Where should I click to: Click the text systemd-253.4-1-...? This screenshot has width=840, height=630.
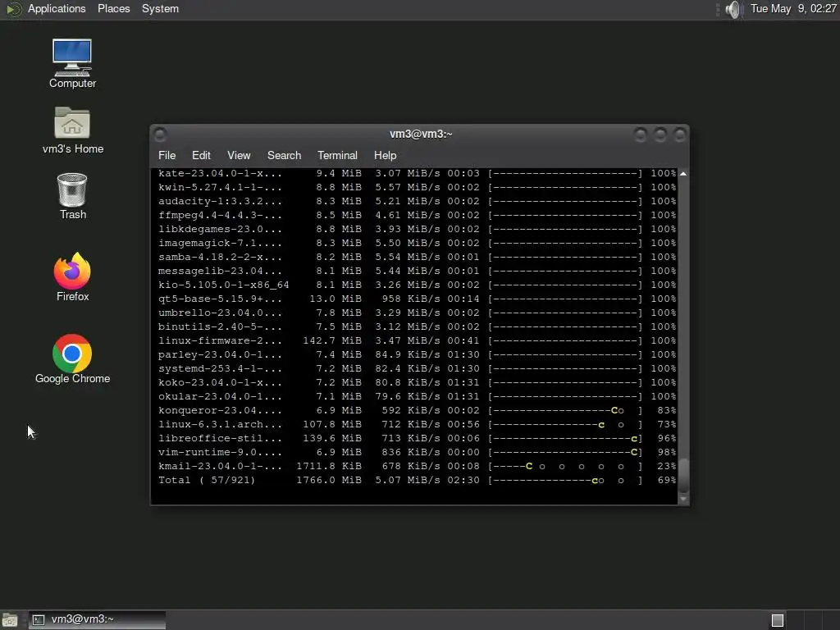(x=220, y=368)
